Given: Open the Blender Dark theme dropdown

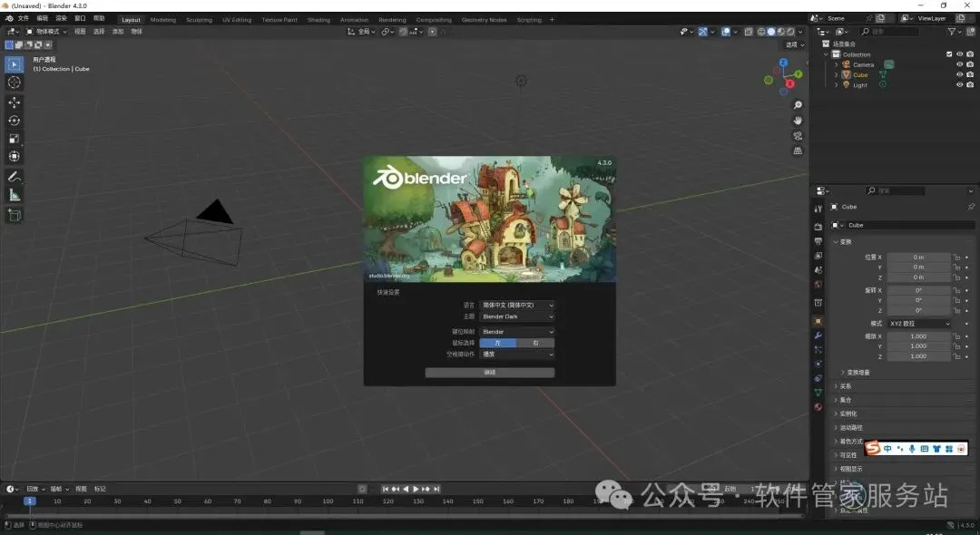Looking at the screenshot, I should tap(517, 316).
